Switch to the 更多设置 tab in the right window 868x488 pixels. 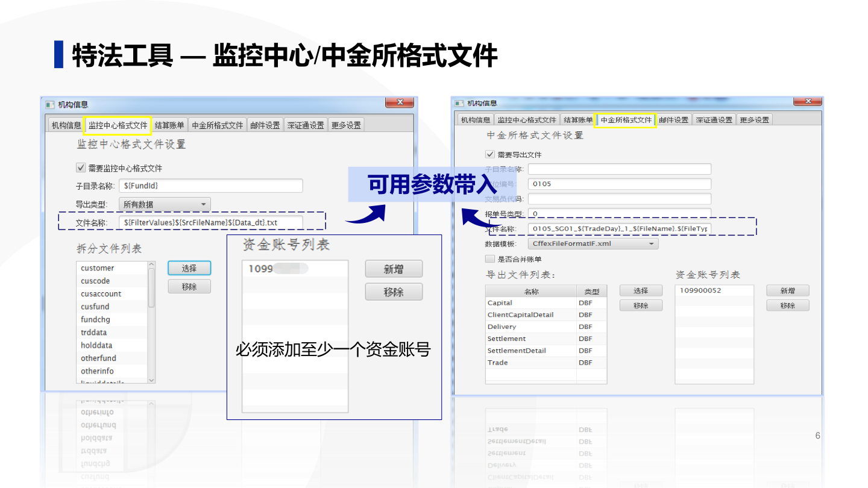[754, 120]
